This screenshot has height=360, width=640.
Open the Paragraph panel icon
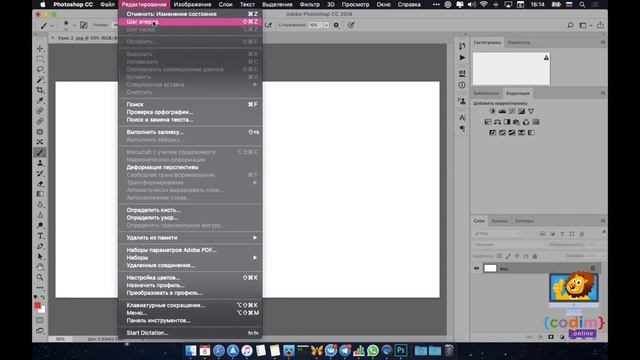click(x=462, y=129)
